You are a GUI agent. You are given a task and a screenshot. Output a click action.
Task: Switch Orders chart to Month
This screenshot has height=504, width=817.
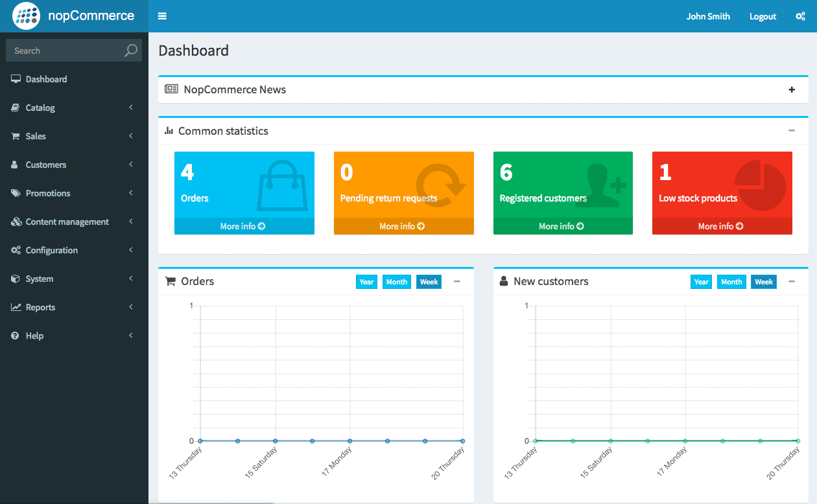pos(396,282)
